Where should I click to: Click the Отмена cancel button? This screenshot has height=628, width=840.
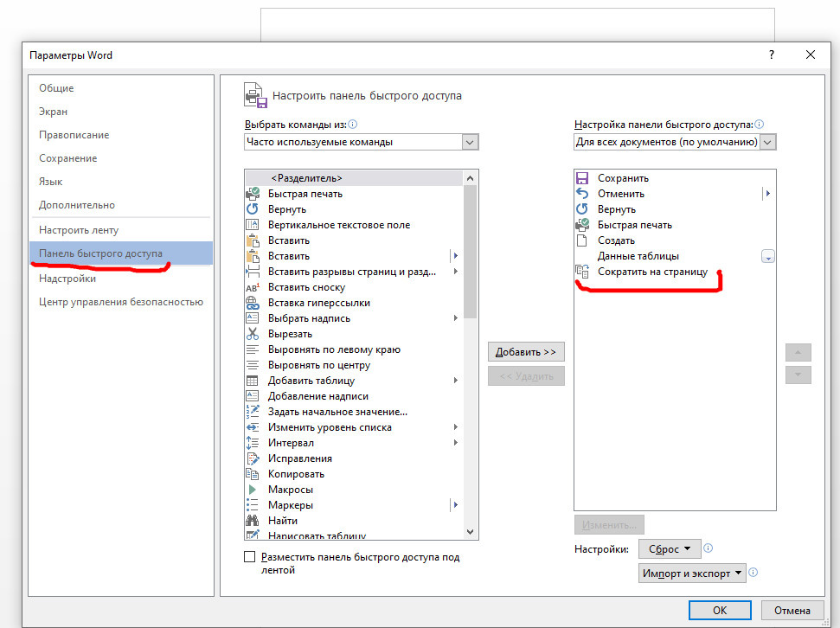[x=792, y=611]
